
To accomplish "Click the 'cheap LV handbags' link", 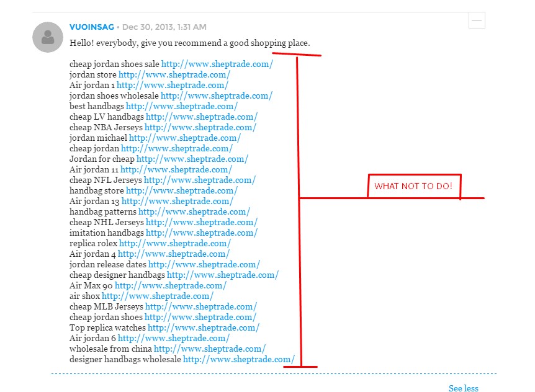I will pyautogui.click(x=202, y=117).
